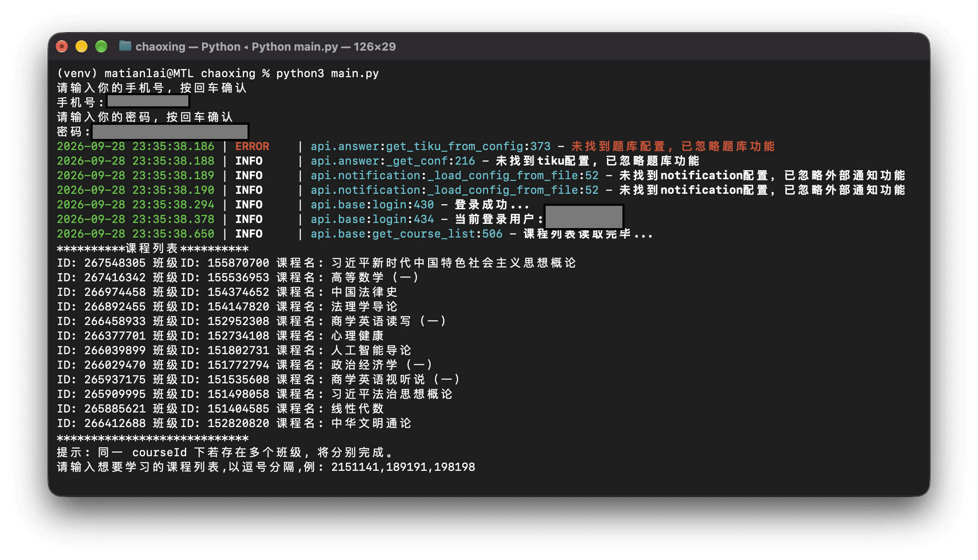Click the yellow minimize window button
This screenshot has width=978, height=560.
[x=81, y=46]
